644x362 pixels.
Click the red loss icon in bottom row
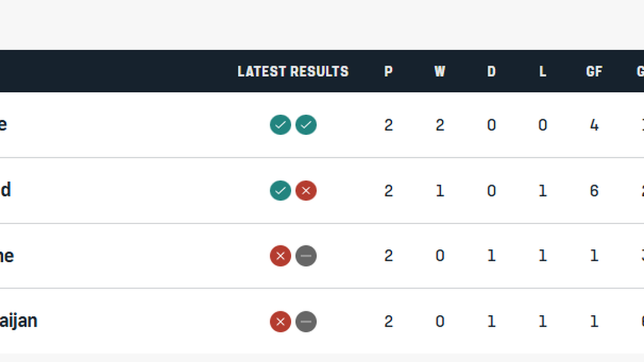coord(280,322)
